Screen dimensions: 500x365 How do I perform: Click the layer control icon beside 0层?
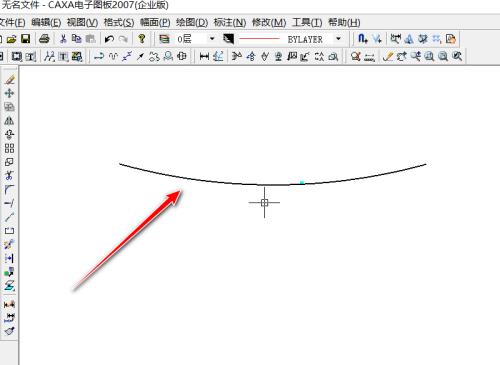pyautogui.click(x=164, y=39)
